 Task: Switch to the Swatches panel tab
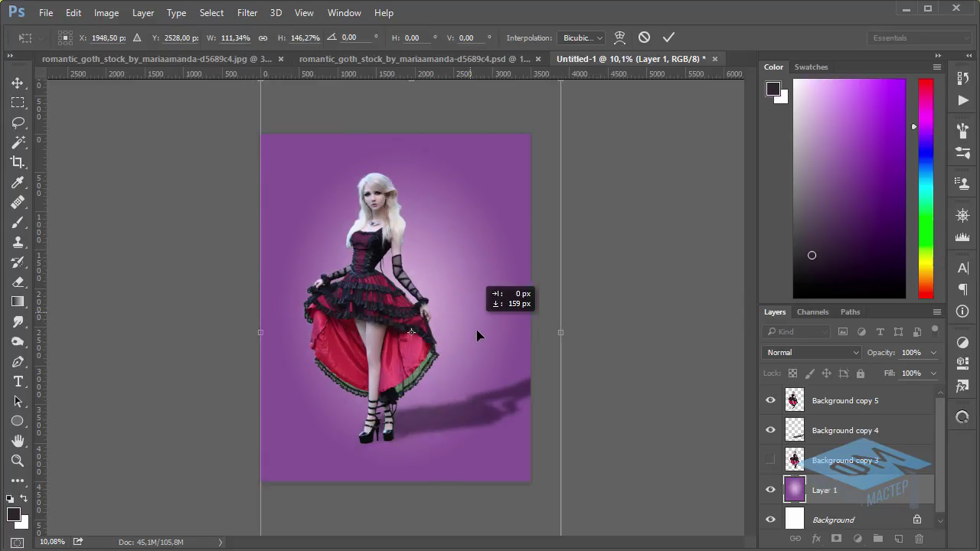[811, 67]
